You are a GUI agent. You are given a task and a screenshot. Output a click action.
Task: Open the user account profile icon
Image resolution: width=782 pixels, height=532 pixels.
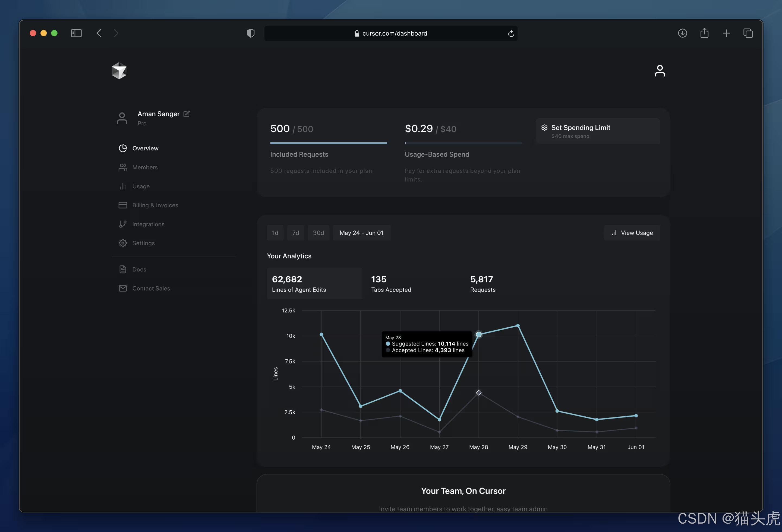[x=660, y=71]
